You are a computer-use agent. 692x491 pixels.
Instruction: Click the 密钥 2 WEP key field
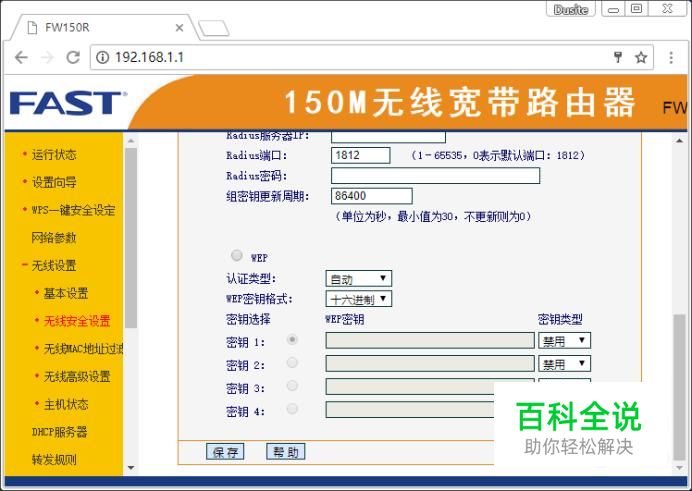(x=430, y=364)
